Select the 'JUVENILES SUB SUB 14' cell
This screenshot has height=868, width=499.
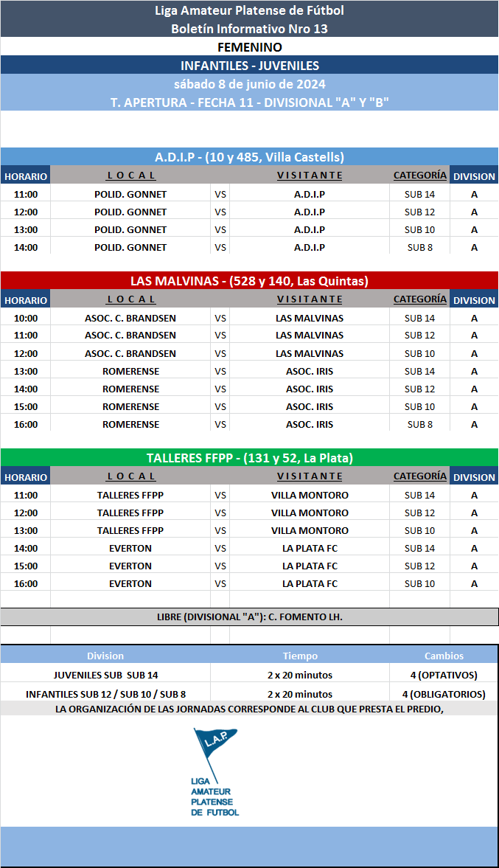coord(105,675)
